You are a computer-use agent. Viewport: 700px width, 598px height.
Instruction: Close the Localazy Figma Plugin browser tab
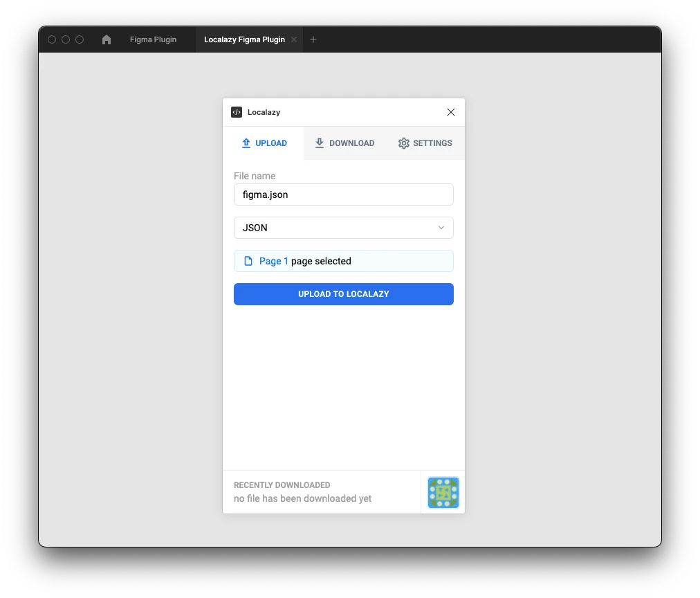pos(293,39)
